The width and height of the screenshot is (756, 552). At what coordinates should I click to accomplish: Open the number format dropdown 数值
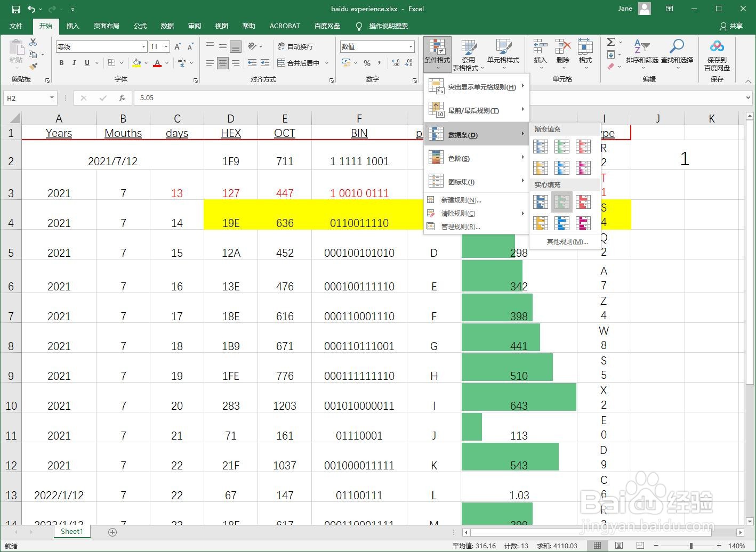tap(411, 47)
